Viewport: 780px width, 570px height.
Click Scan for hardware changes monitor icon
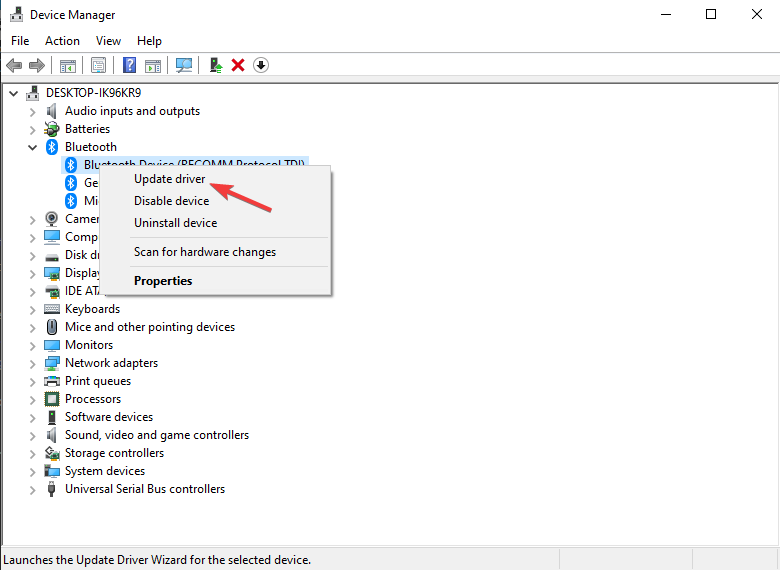pos(184,65)
